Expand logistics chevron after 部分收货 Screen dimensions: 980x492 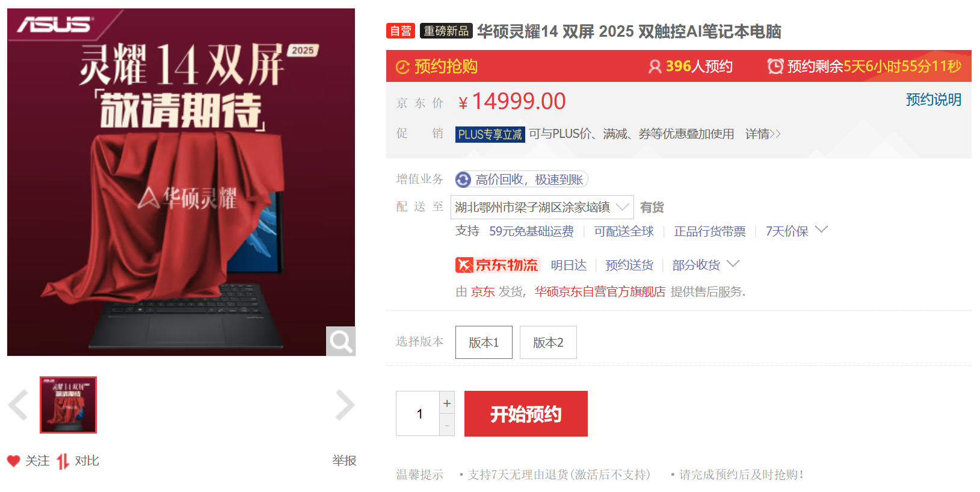733,264
